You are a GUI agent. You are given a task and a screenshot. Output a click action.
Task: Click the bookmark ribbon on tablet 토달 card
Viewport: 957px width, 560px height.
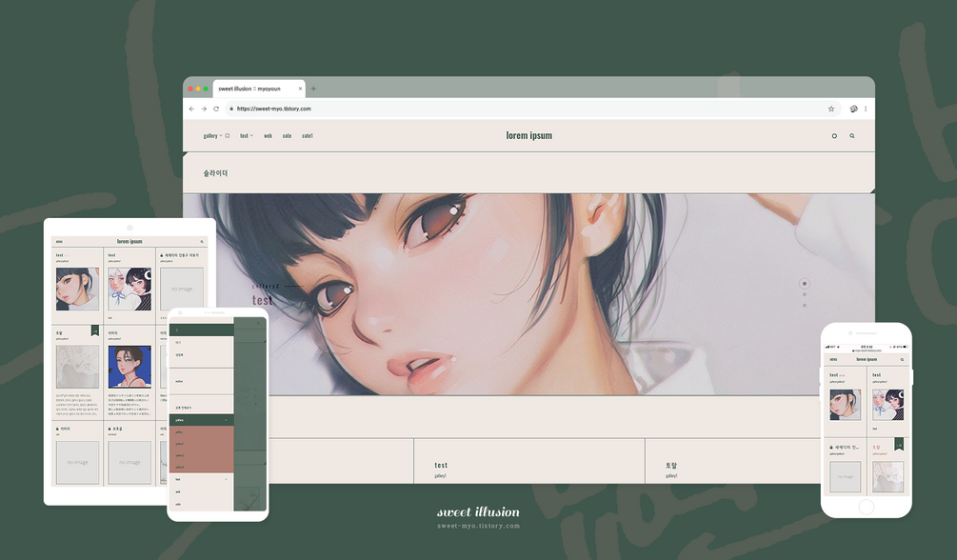click(94, 330)
